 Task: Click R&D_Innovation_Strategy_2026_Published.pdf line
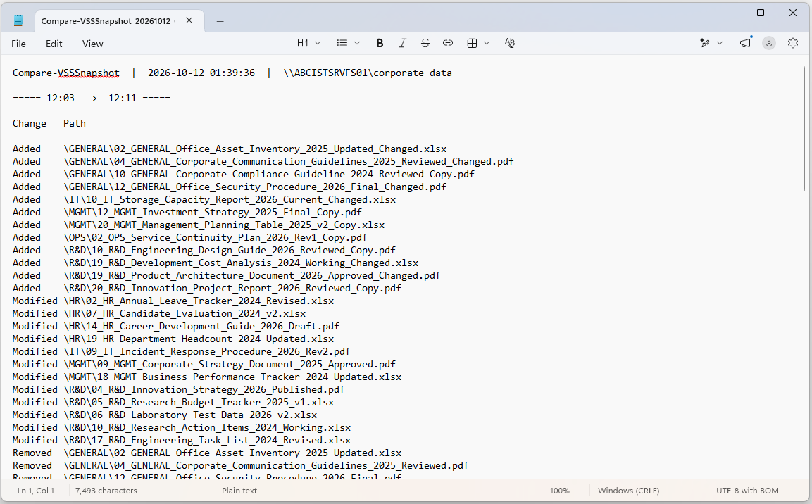179,390
